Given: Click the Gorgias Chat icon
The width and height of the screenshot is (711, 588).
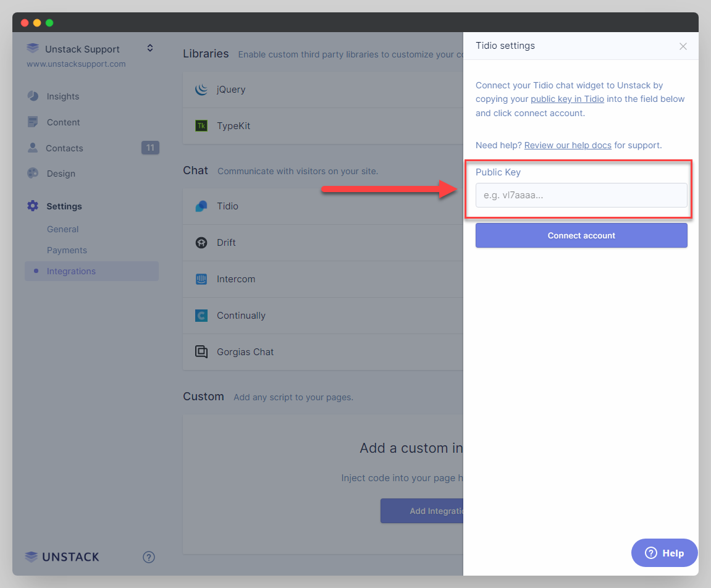Looking at the screenshot, I should (x=201, y=352).
